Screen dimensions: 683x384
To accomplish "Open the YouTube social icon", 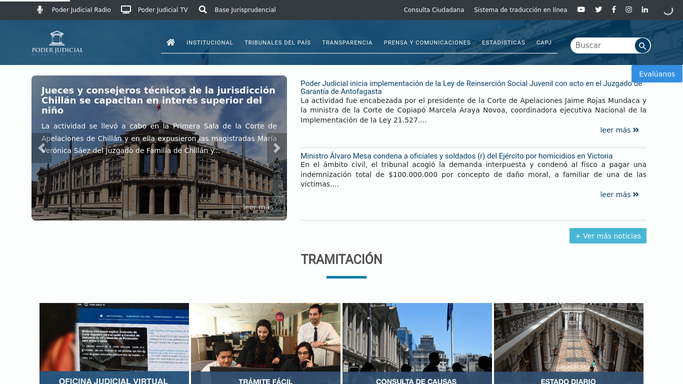I will 581,9.
